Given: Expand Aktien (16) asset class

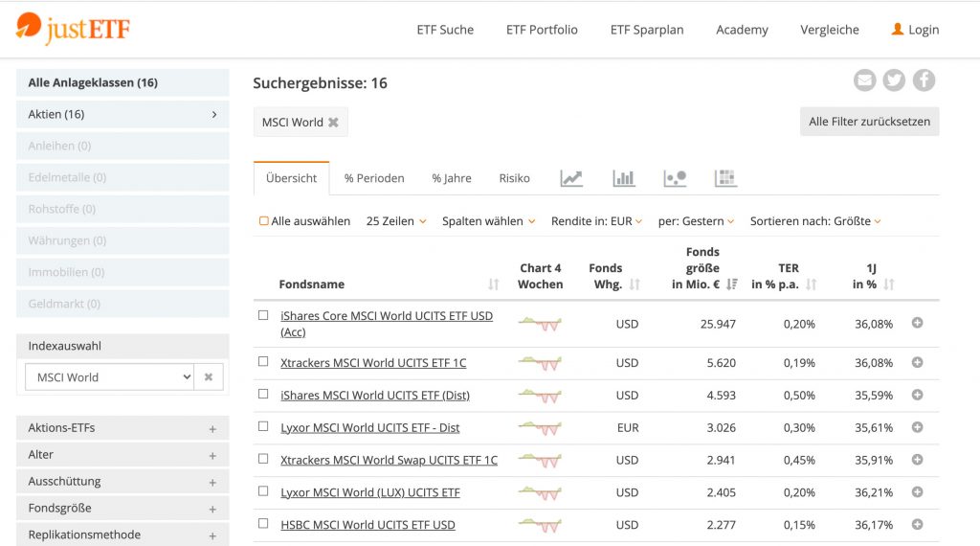Looking at the screenshot, I should 122,114.
